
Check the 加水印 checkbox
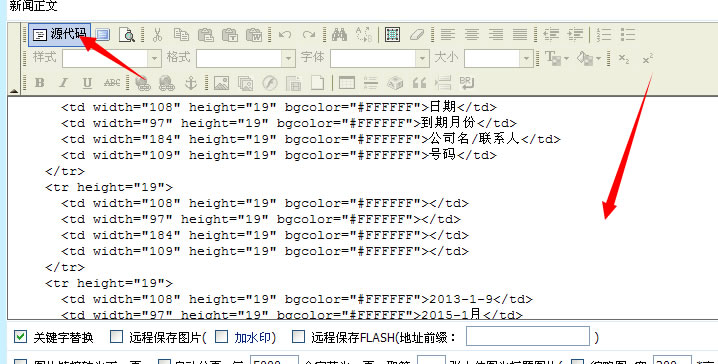tap(222, 337)
